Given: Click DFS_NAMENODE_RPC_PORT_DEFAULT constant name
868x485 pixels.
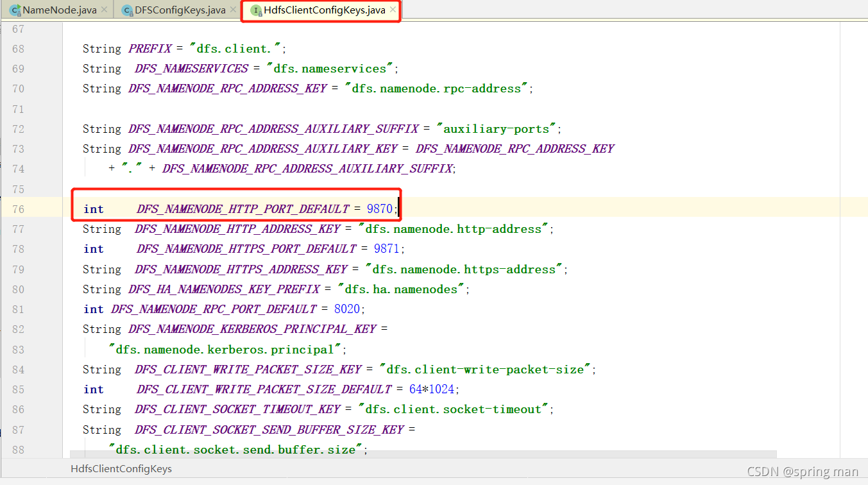Looking at the screenshot, I should coord(214,309).
